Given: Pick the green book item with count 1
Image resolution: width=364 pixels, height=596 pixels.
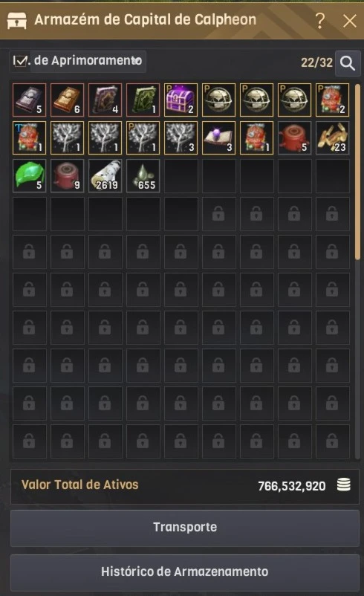Looking at the screenshot, I should [143, 100].
